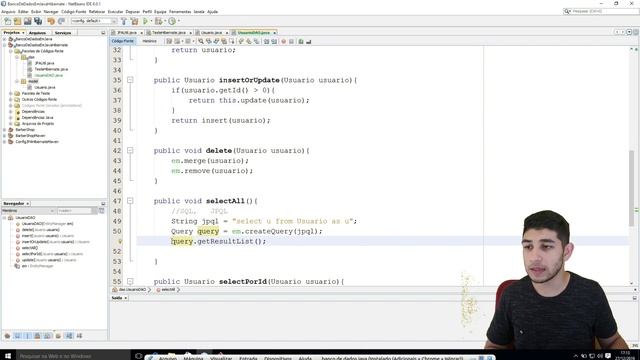Viewport: 640px width, 360px height.
Task: Collapse the delete method fold
Action: click(x=130, y=151)
